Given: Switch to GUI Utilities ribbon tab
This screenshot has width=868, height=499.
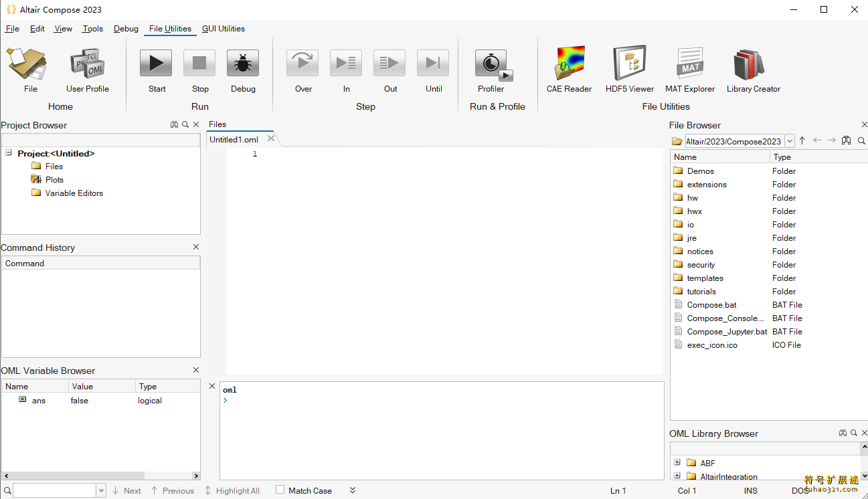Looking at the screenshot, I should tap(224, 29).
